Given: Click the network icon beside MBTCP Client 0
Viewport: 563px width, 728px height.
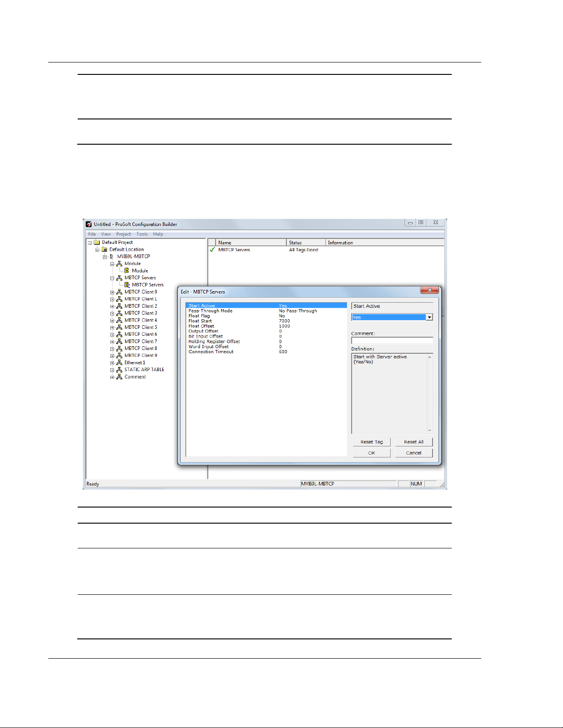Looking at the screenshot, I should [x=119, y=292].
